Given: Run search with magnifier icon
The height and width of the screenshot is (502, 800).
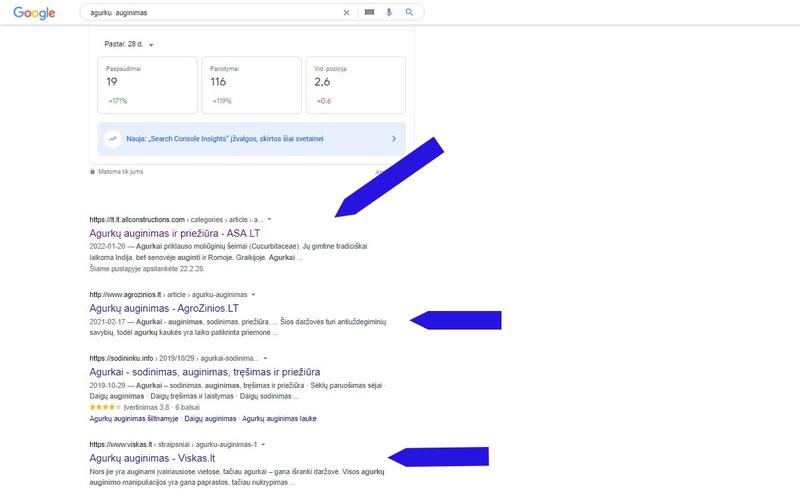Looking at the screenshot, I should [409, 12].
